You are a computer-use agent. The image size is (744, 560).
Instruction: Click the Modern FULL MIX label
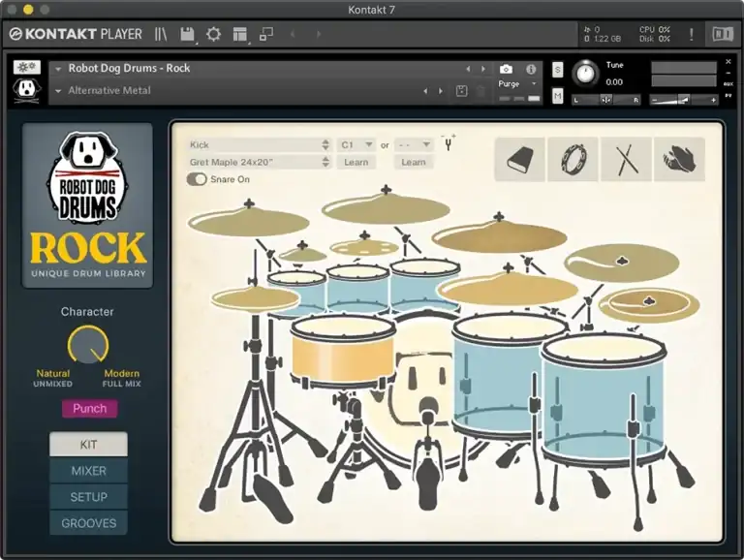(121, 378)
